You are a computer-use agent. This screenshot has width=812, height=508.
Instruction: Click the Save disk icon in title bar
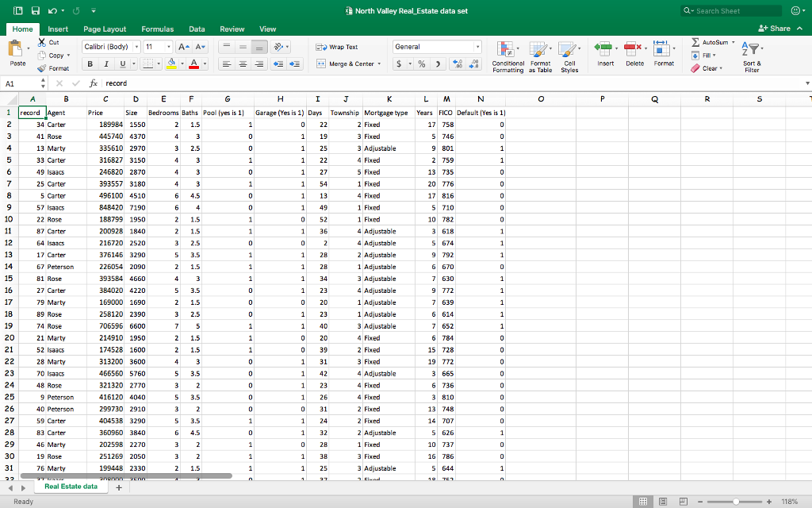pos(35,10)
